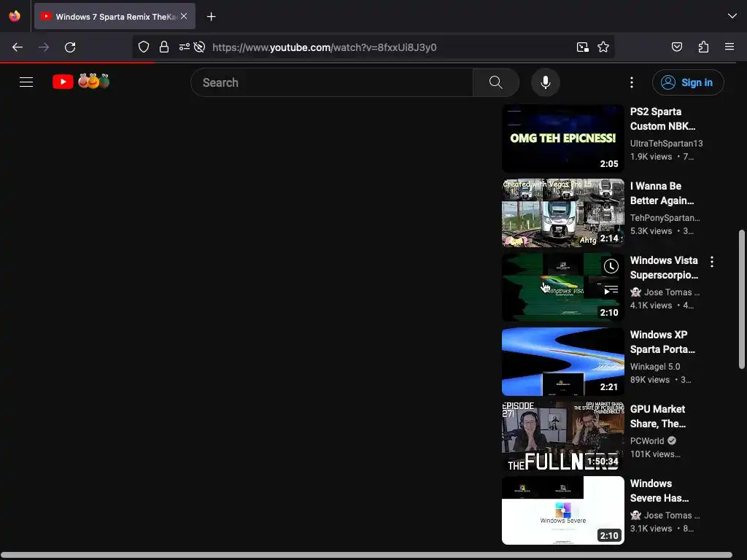Add Windows Vista video to Watch later
Image resolution: width=747 pixels, height=560 pixels.
coord(611,266)
